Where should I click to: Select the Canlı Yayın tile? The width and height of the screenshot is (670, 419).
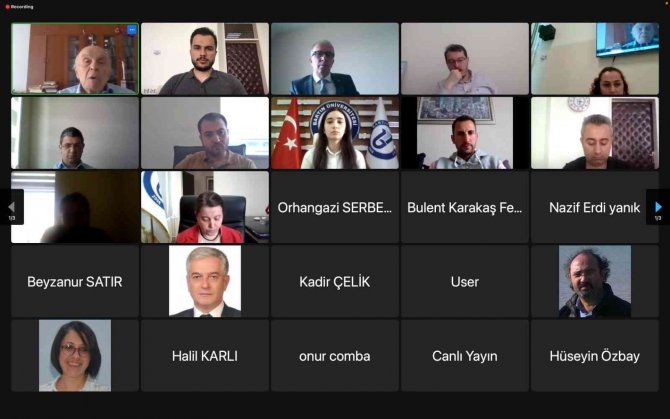(x=464, y=356)
